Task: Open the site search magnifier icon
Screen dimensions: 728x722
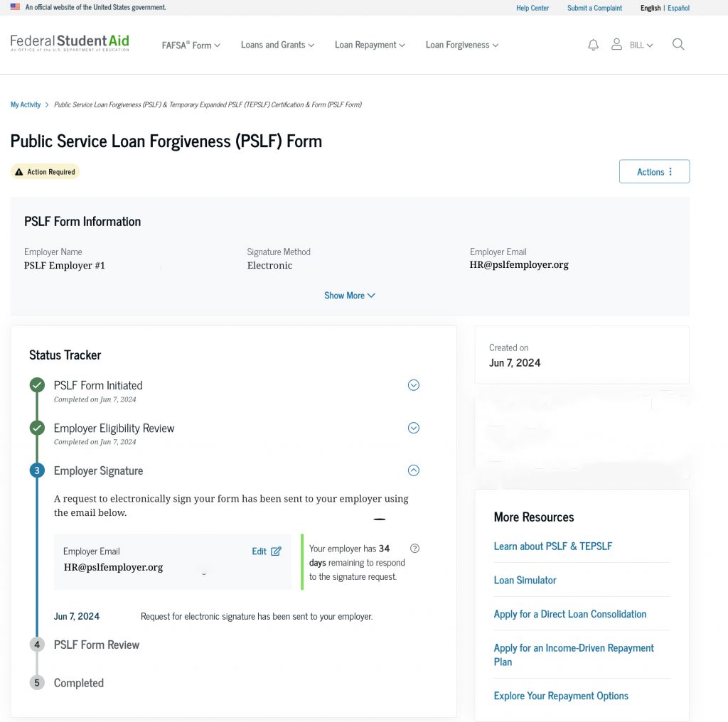Action: tap(678, 44)
